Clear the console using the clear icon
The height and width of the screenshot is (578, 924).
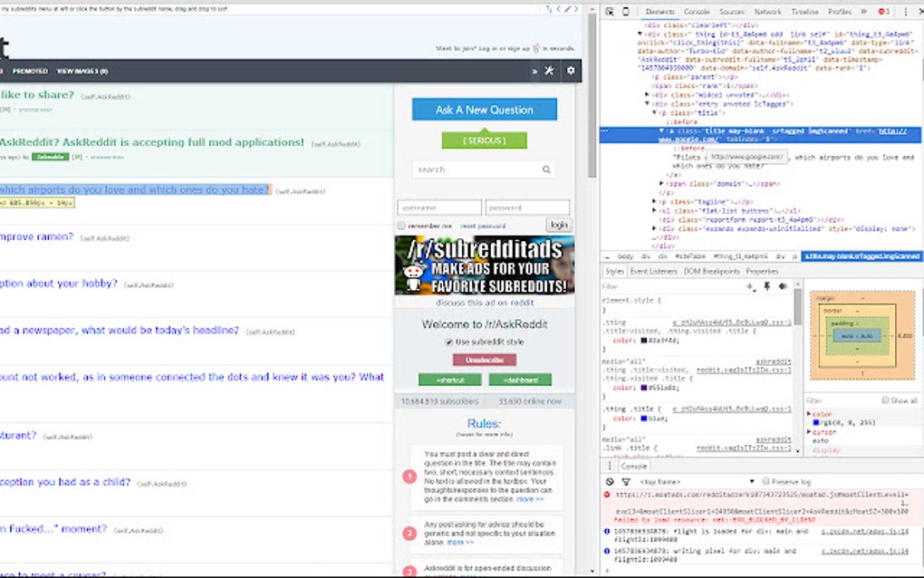[x=610, y=481]
